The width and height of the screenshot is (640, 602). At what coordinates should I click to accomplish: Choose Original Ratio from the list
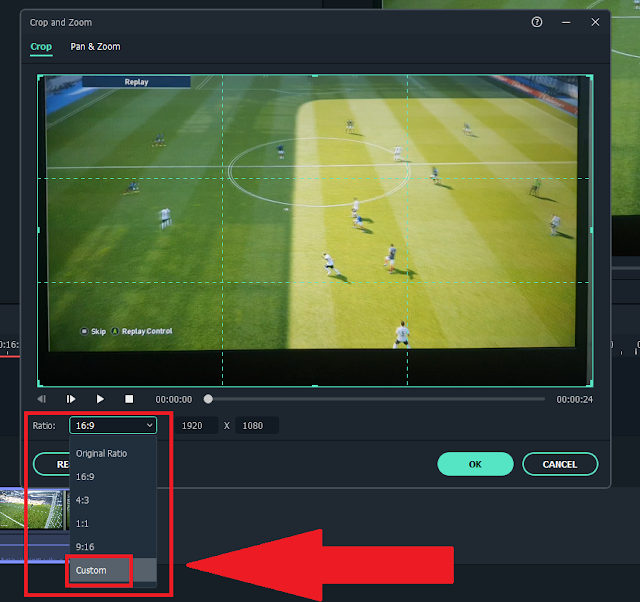click(x=113, y=453)
